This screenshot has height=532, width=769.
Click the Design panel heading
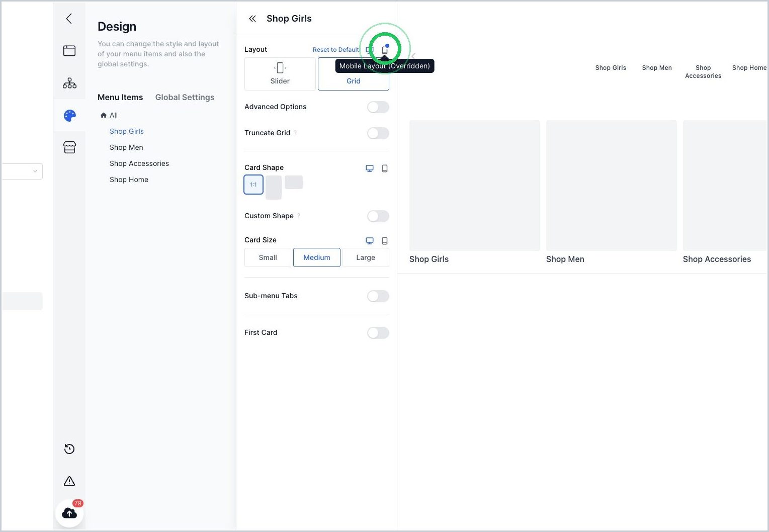point(117,27)
